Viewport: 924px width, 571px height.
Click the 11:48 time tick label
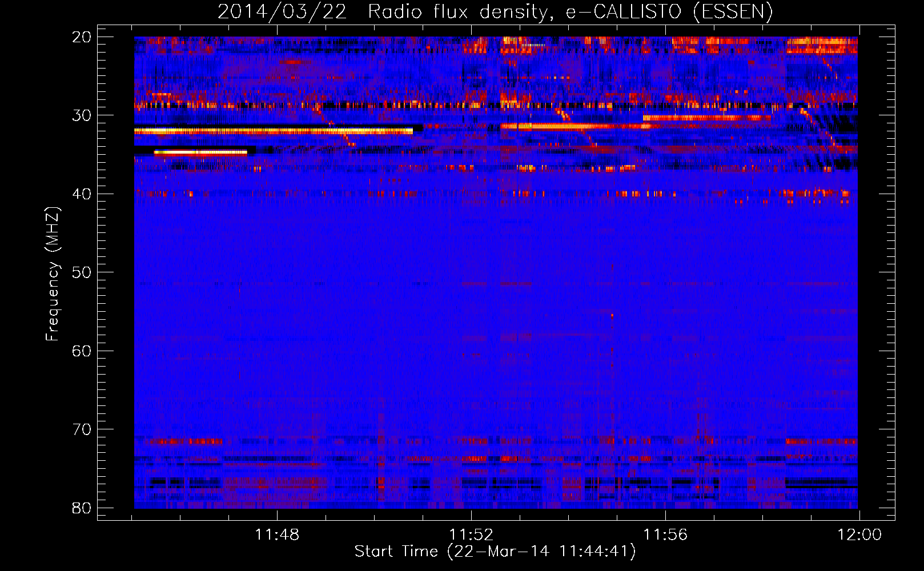coord(277,535)
